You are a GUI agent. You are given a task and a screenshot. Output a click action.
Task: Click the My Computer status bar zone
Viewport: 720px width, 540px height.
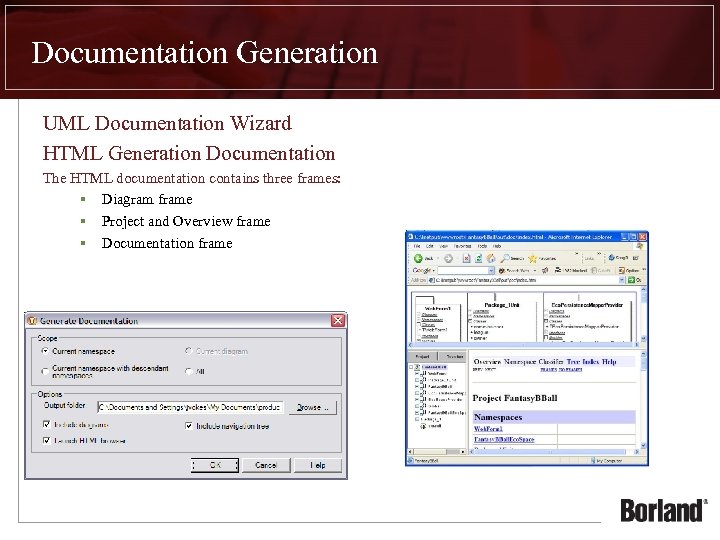(606, 461)
